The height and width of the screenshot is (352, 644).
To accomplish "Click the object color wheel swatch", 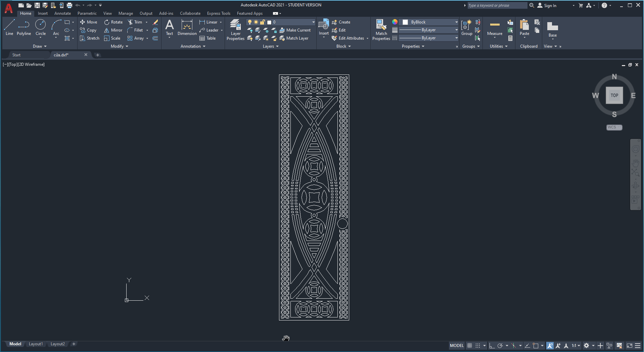I will pos(395,22).
